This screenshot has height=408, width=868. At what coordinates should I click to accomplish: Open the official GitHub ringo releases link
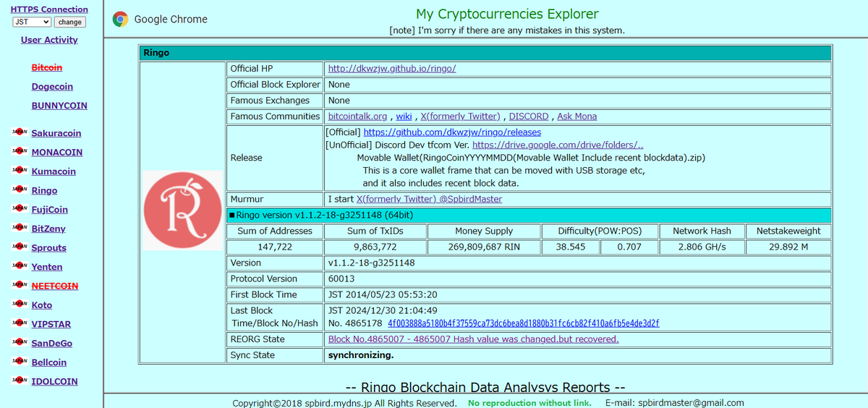pyautogui.click(x=452, y=132)
